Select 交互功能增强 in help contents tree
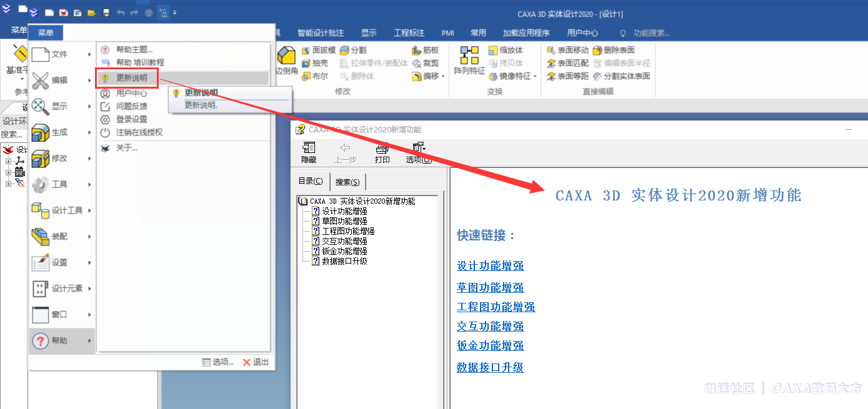 pos(344,241)
